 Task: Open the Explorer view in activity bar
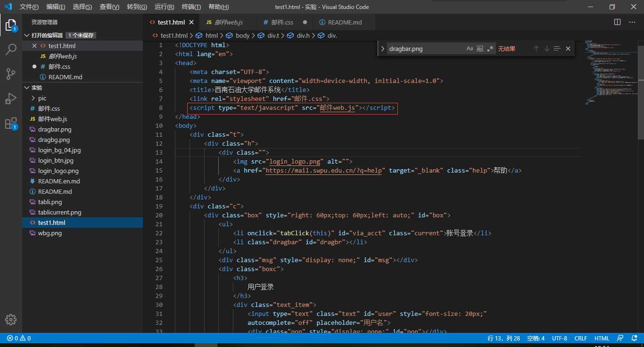[x=11, y=25]
